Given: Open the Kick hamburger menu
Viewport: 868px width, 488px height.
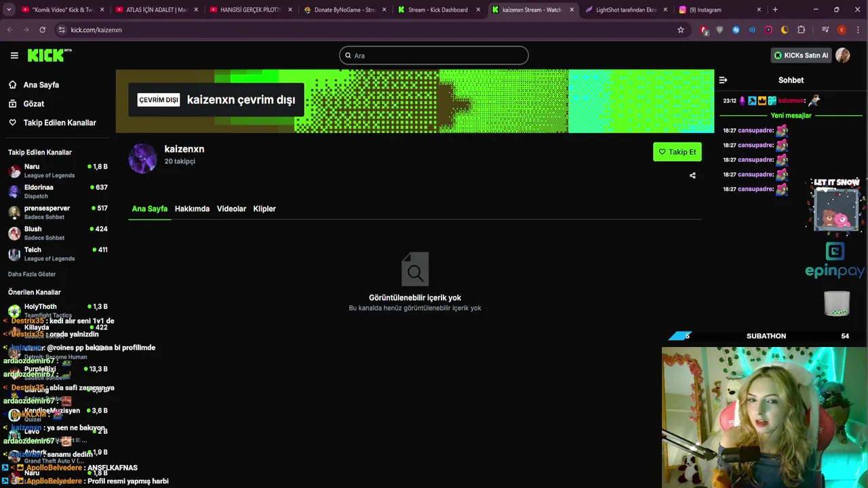Looking at the screenshot, I should (x=14, y=56).
